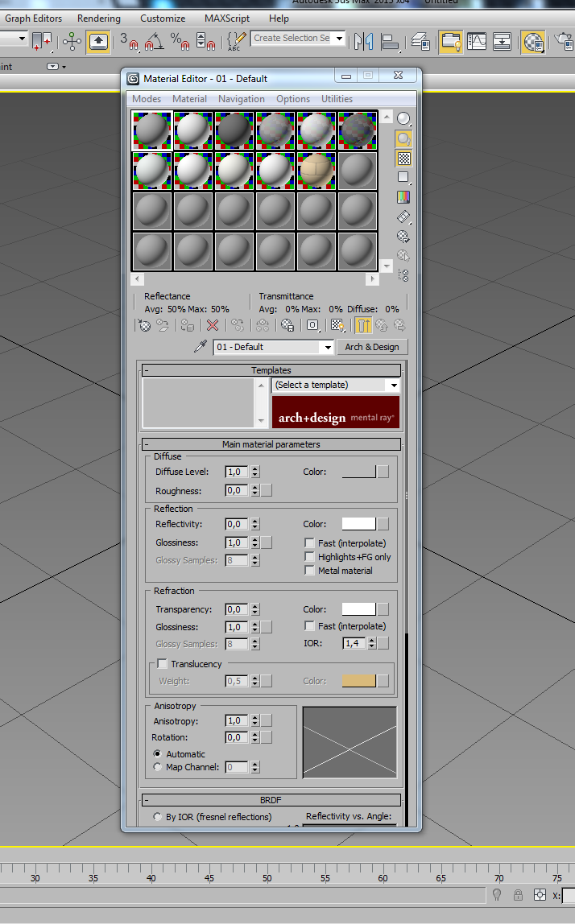Enable the Translucency checkbox
The height and width of the screenshot is (924, 575).
pos(163,664)
